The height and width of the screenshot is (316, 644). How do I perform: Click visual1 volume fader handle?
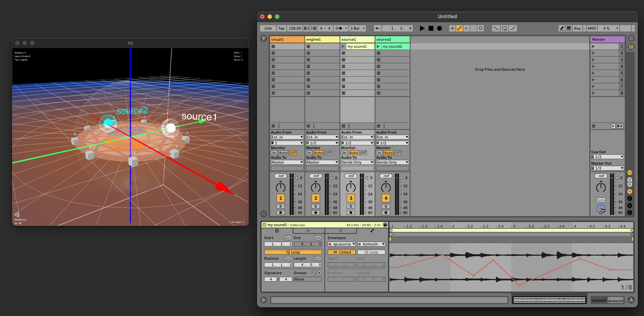click(x=296, y=178)
